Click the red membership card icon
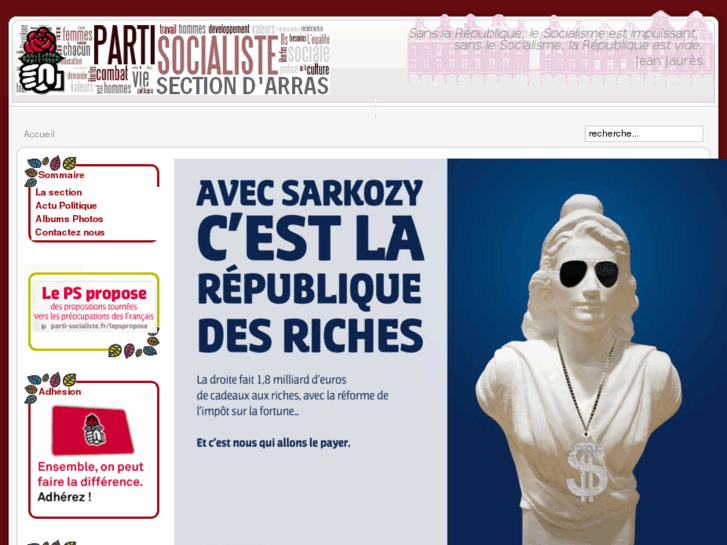Image resolution: width=727 pixels, height=545 pixels. click(93, 430)
